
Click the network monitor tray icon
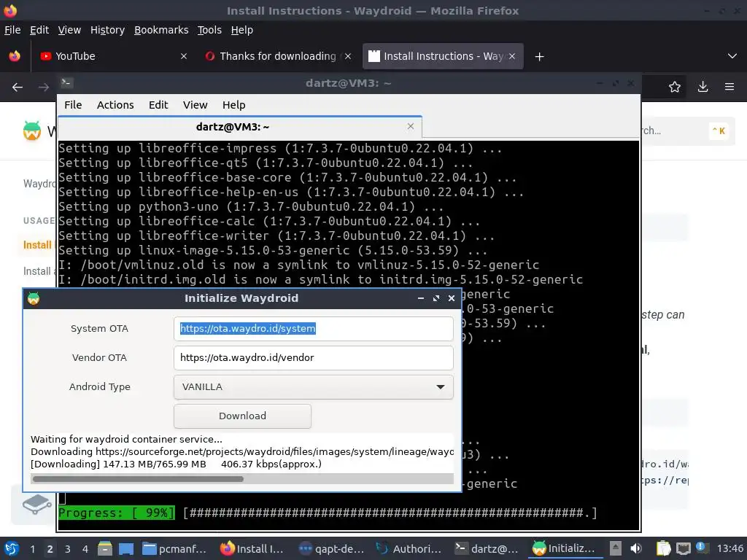tap(683, 548)
